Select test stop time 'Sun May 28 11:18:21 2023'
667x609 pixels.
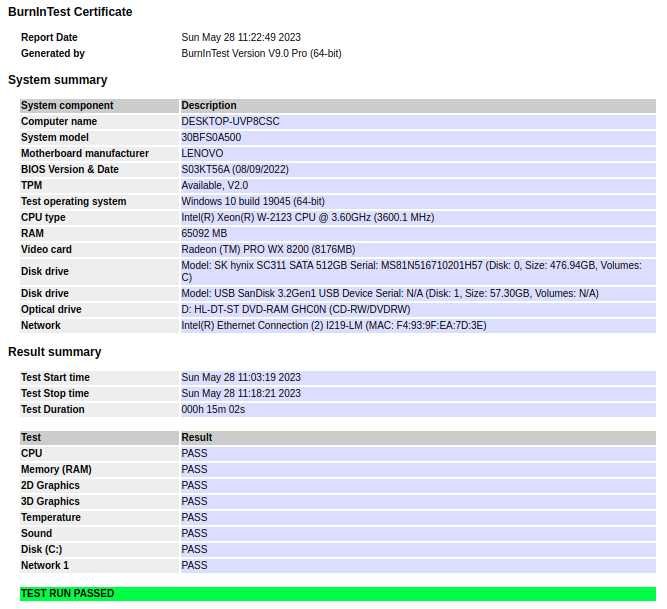(241, 393)
